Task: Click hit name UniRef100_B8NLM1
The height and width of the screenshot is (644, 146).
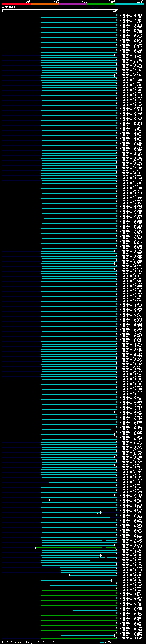Action: [x=131, y=349]
